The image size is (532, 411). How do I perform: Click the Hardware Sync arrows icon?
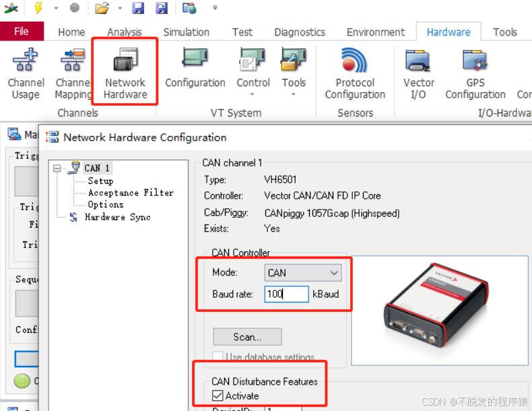pos(73,217)
